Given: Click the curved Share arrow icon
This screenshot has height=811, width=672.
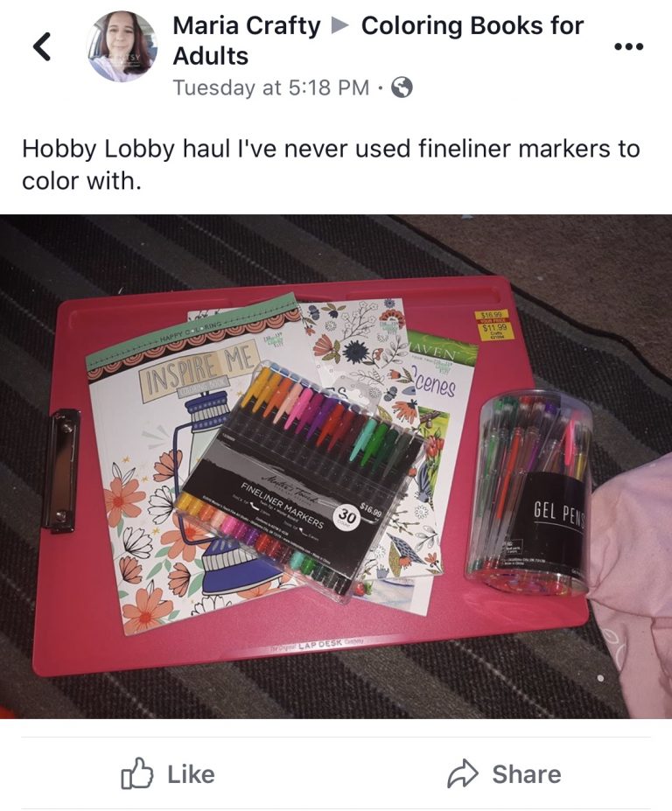Looking at the screenshot, I should (462, 773).
